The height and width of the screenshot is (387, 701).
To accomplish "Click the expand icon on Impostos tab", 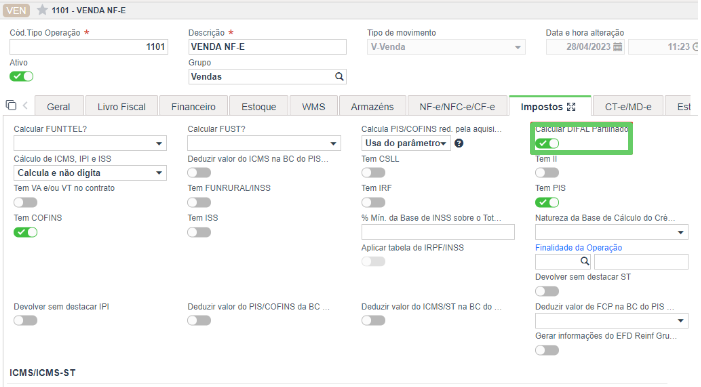I will coord(571,107).
